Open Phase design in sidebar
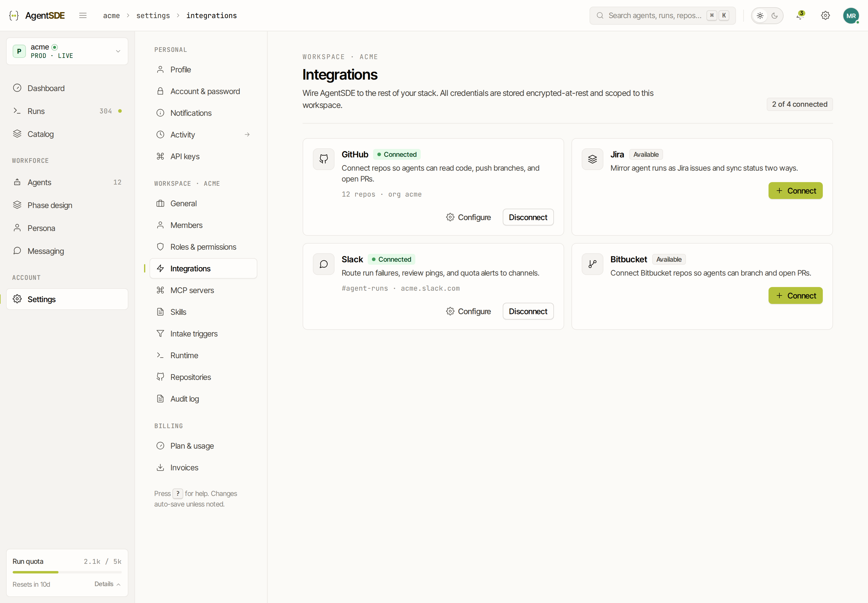This screenshot has width=868, height=603. point(67,205)
